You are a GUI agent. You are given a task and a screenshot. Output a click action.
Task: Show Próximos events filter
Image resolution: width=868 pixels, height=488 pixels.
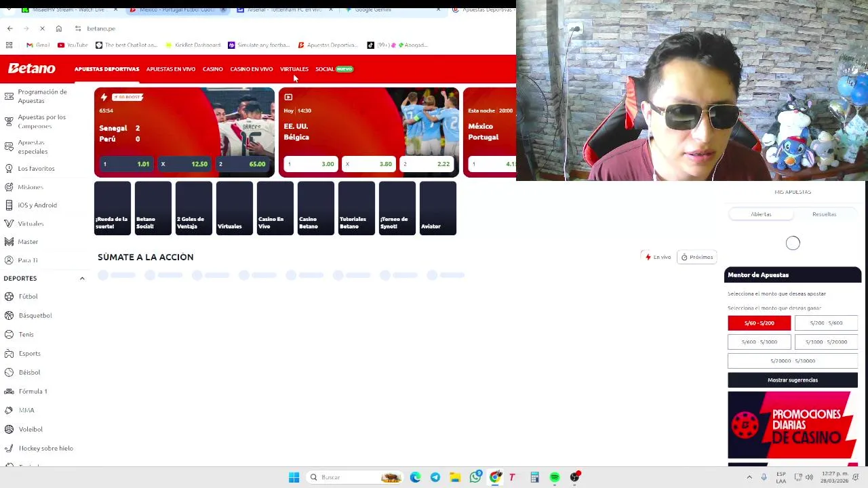697,257
